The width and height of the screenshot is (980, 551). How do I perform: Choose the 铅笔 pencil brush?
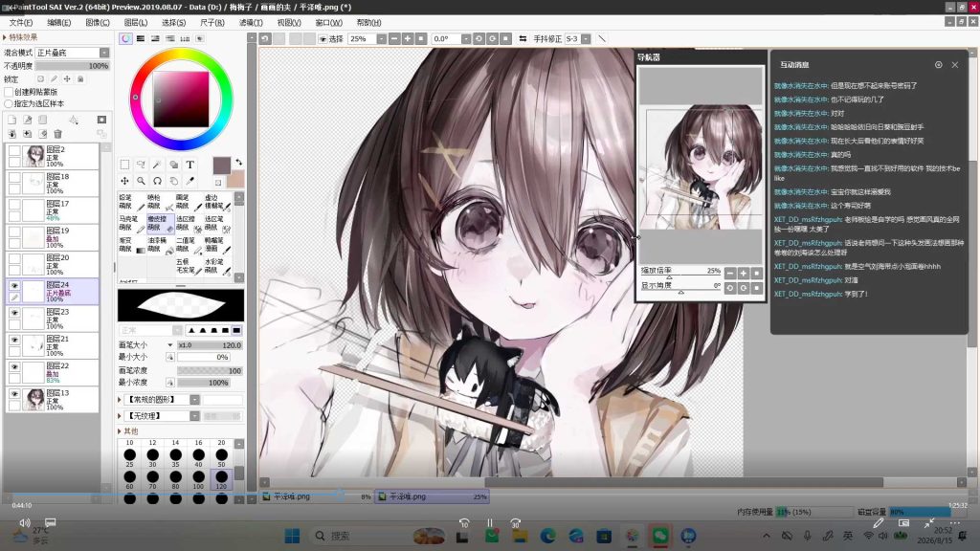[130, 202]
